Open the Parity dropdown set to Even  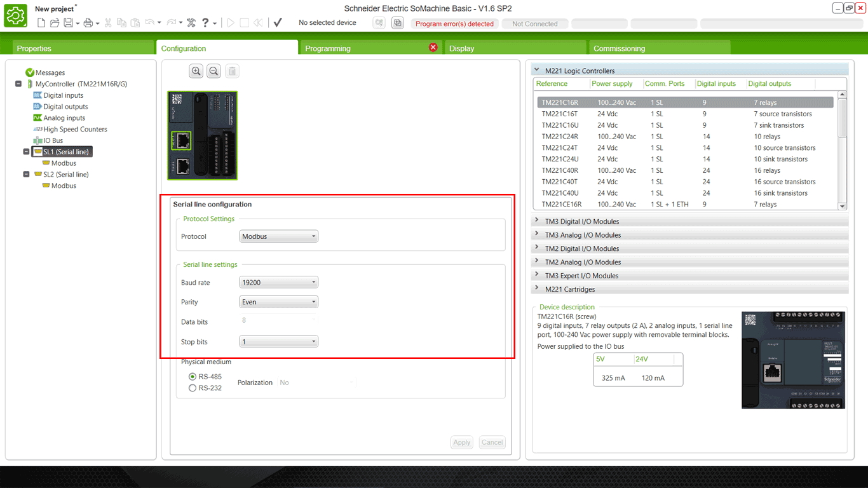point(278,302)
